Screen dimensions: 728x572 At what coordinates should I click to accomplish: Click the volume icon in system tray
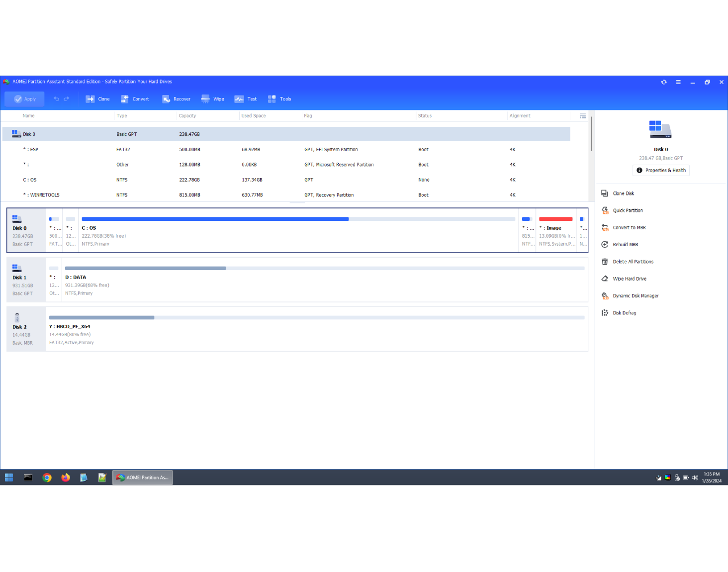pos(695,477)
